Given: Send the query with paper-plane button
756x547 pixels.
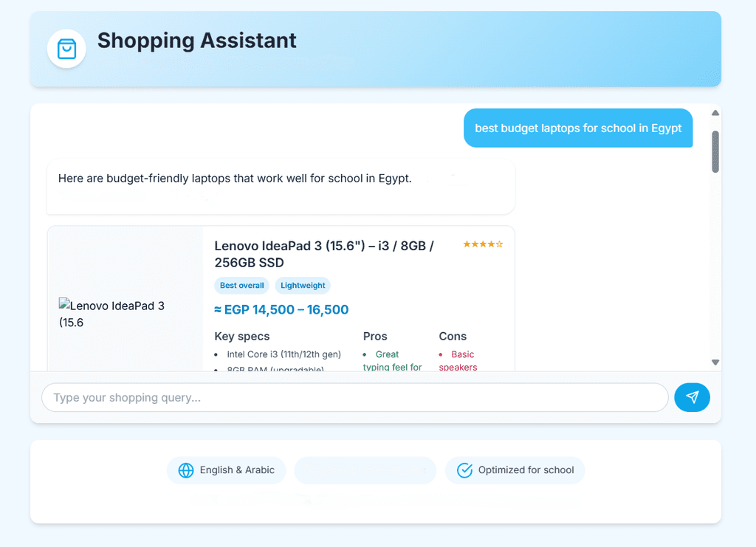Looking at the screenshot, I should [692, 397].
